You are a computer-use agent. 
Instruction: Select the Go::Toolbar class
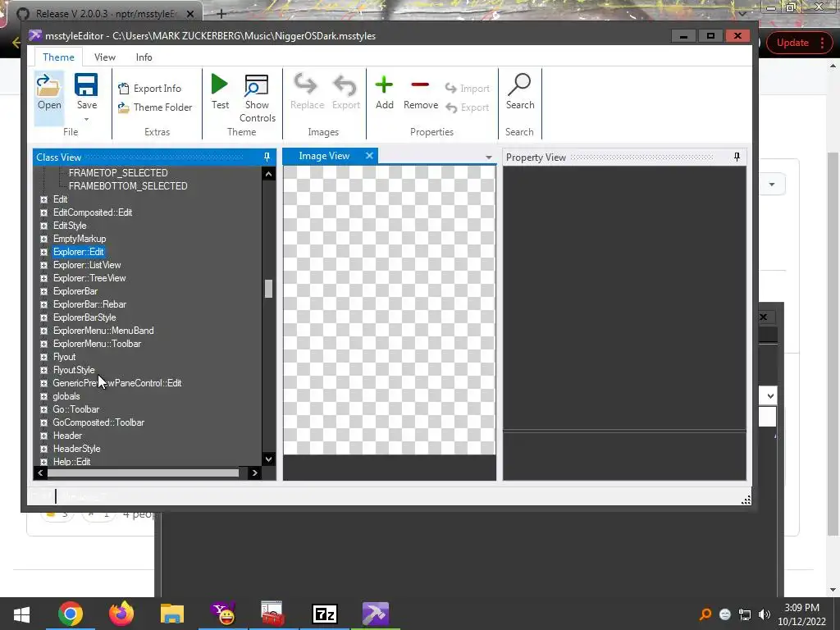(x=76, y=409)
